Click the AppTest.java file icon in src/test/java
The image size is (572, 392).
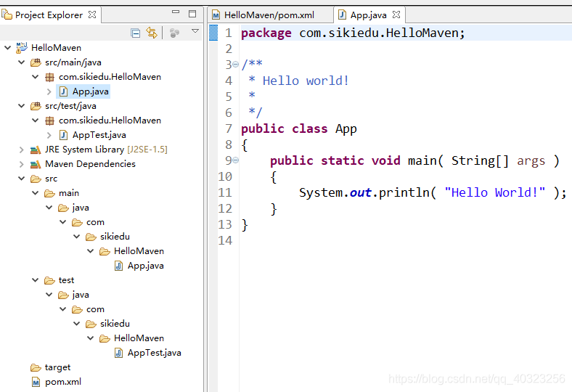(x=63, y=135)
